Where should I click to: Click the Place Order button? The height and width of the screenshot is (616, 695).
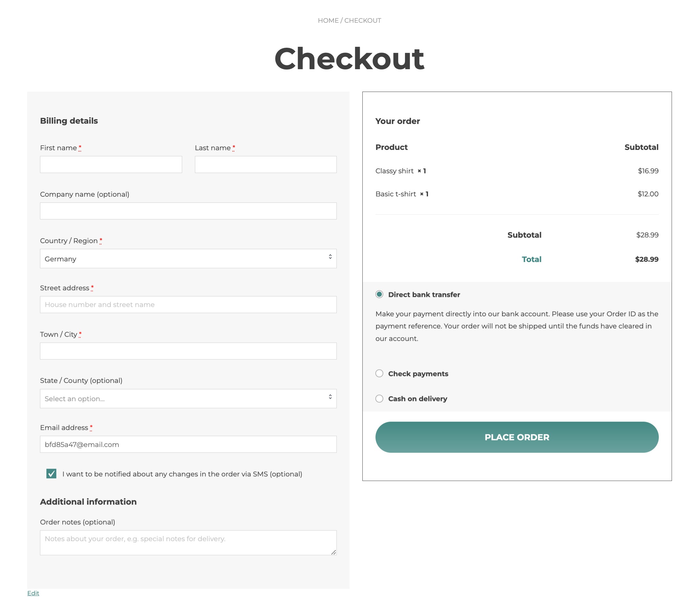(516, 437)
